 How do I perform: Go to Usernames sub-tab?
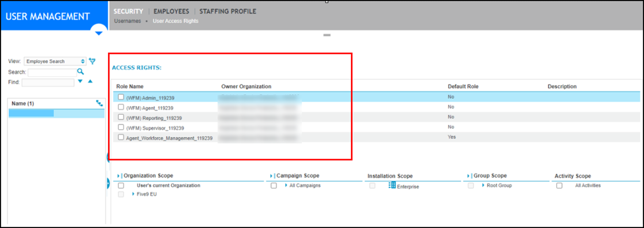pyautogui.click(x=128, y=21)
